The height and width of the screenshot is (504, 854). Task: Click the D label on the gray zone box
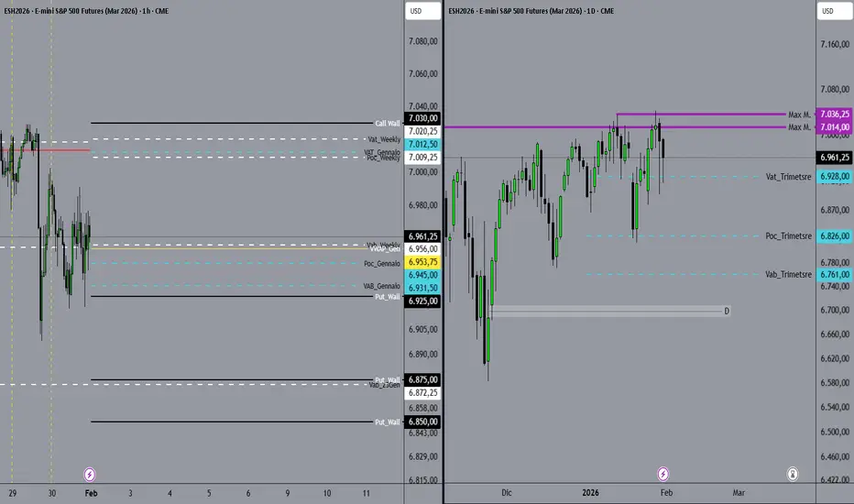(x=727, y=312)
